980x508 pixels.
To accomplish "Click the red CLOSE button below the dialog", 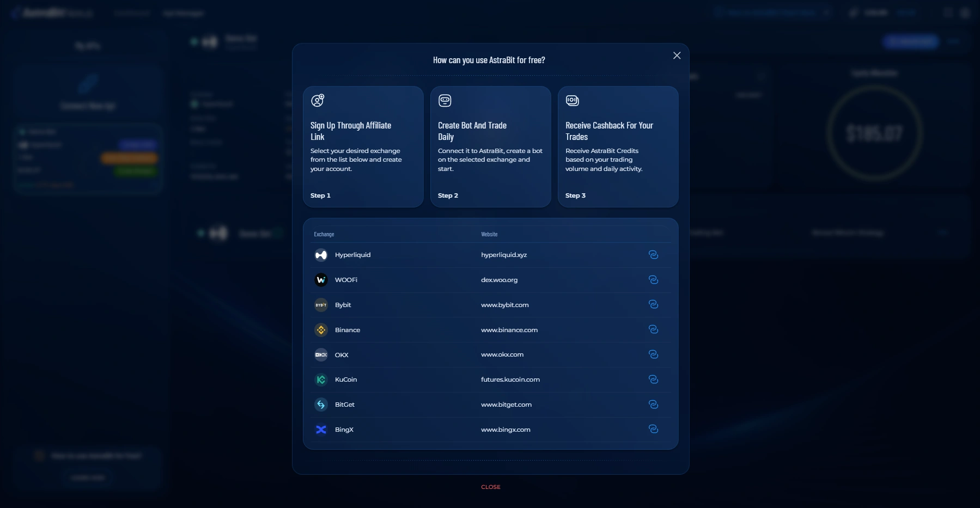I will [491, 487].
